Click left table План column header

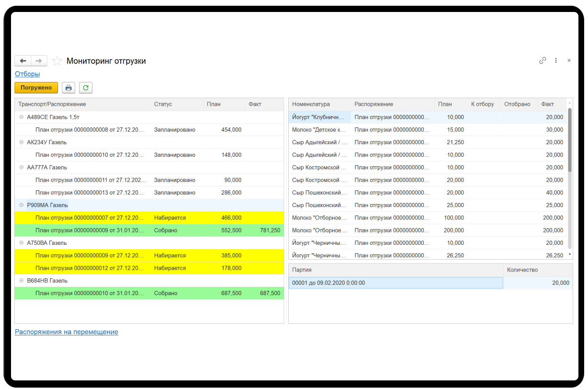coord(224,104)
